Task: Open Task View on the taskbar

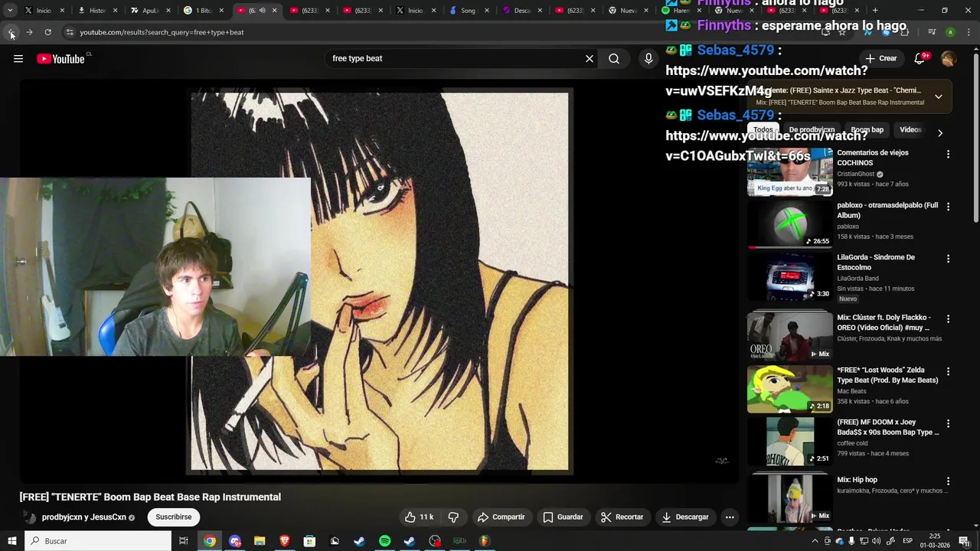Action: coord(184,541)
